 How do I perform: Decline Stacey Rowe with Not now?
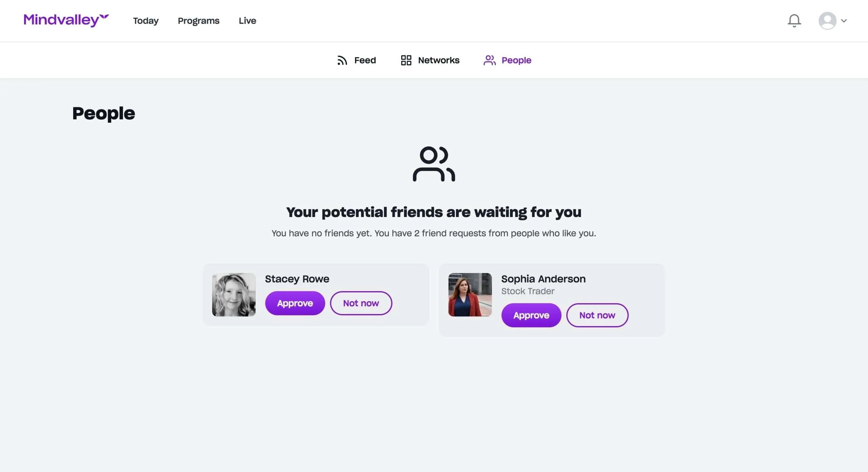(361, 303)
